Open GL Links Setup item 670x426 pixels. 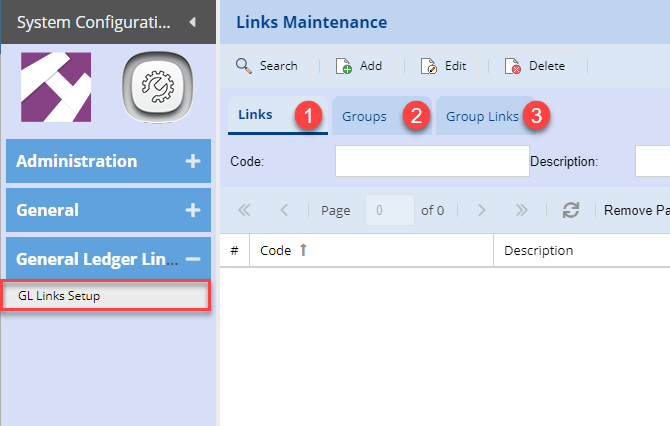click(x=58, y=296)
